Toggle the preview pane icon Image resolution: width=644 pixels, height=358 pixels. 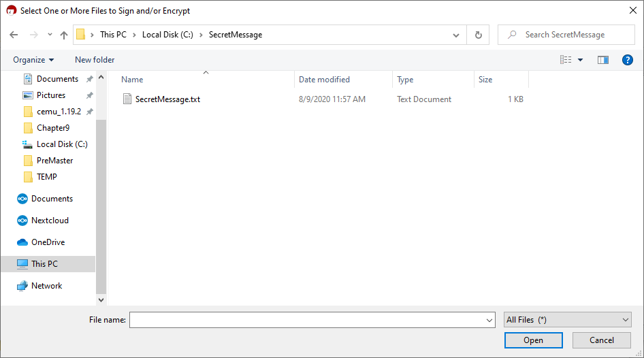(x=602, y=60)
